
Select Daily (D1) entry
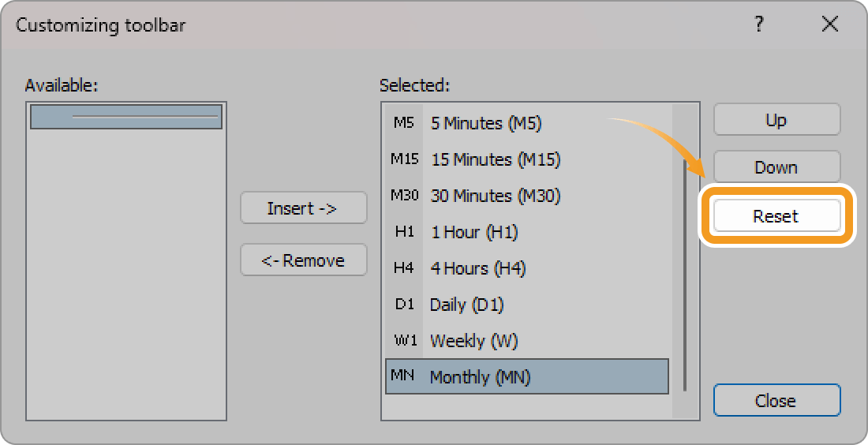click(527, 305)
